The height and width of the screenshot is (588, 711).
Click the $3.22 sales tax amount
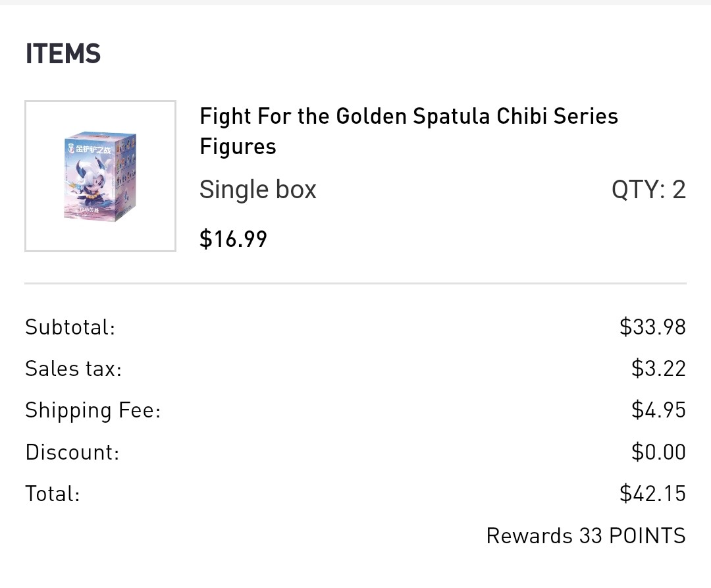(658, 368)
